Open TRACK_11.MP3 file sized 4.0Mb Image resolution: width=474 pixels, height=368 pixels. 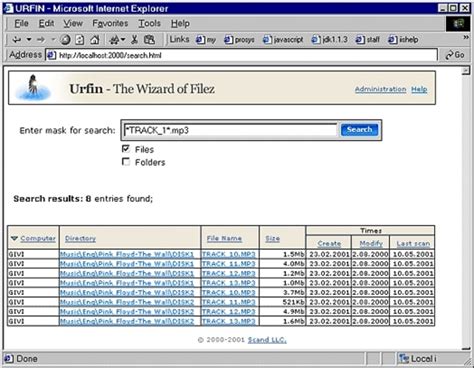click(x=229, y=264)
